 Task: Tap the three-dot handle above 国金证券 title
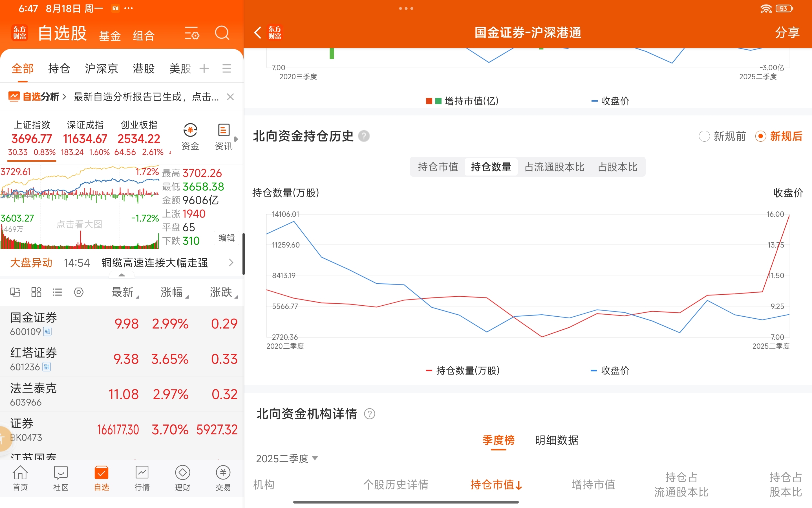pos(406,8)
